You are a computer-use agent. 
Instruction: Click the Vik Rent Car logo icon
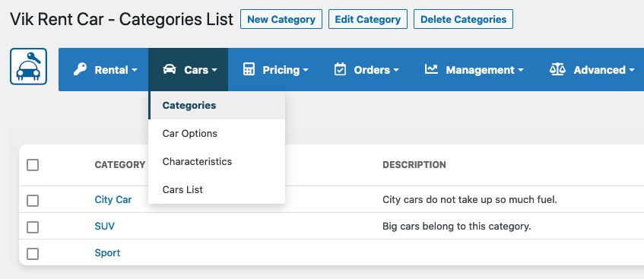pos(28,67)
